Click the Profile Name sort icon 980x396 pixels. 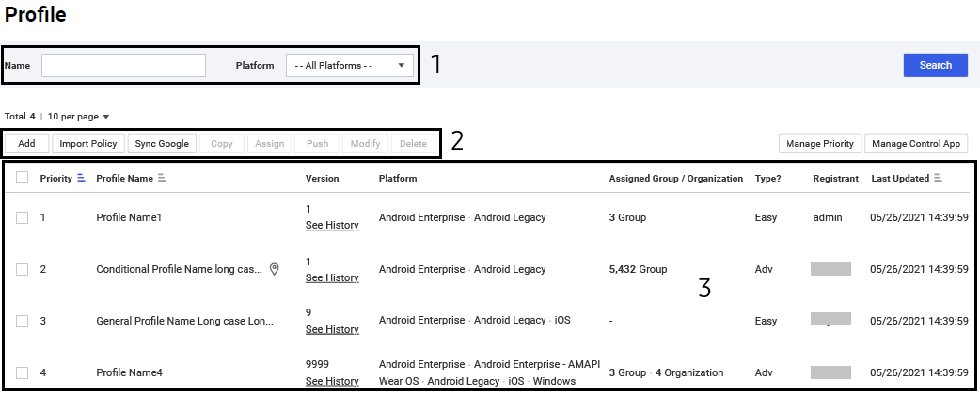(162, 178)
